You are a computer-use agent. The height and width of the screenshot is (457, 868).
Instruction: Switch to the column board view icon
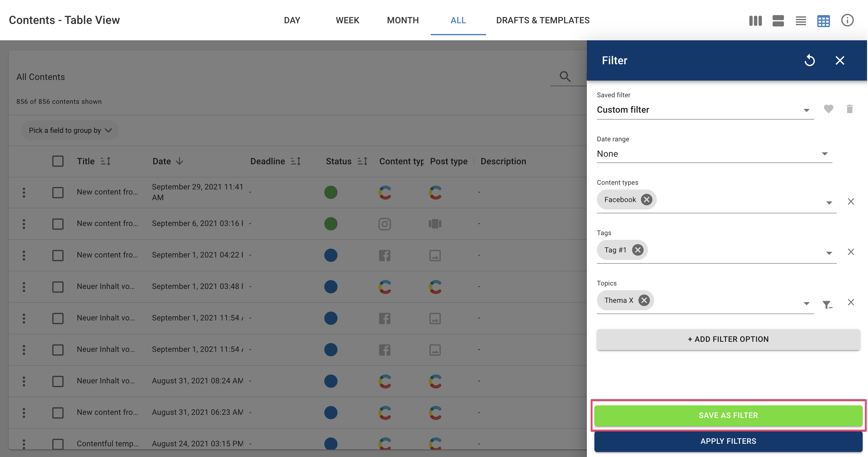tap(755, 20)
